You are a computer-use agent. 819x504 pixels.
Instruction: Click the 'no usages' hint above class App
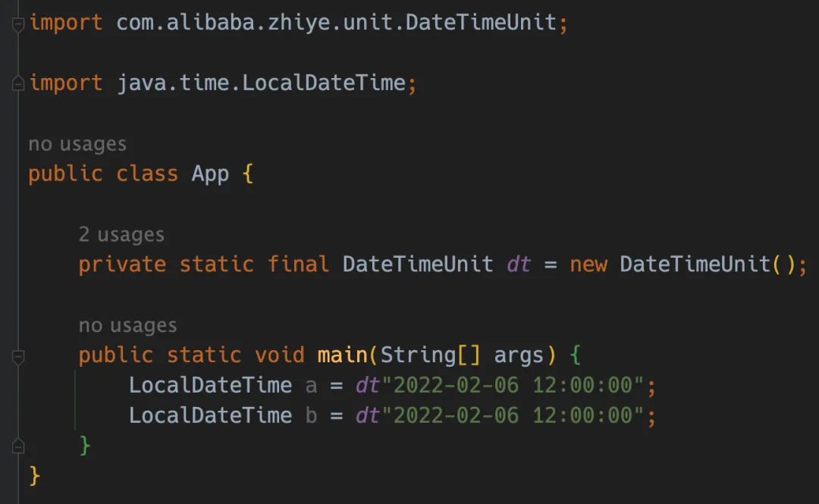[x=77, y=144]
